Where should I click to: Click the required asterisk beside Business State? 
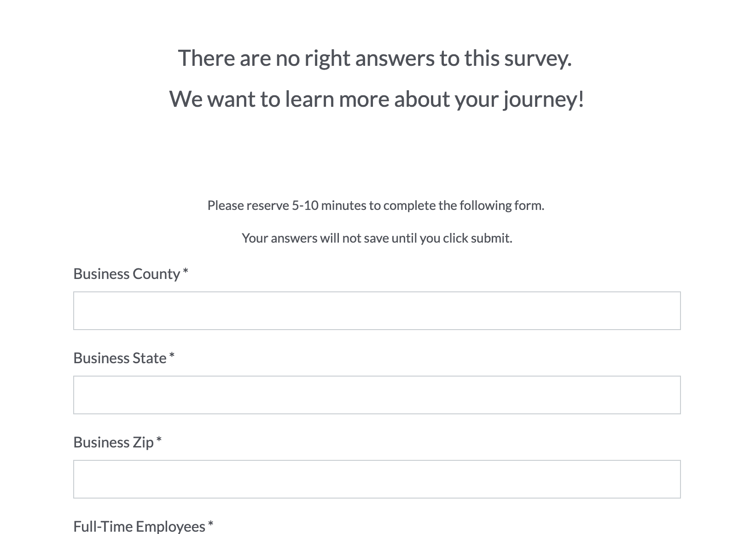point(172,356)
